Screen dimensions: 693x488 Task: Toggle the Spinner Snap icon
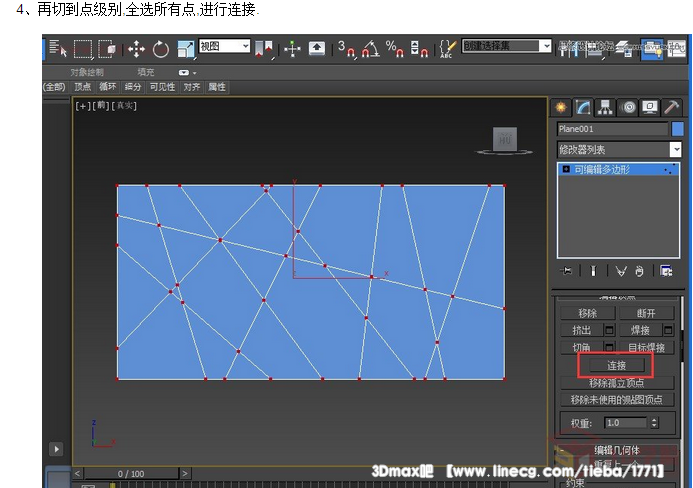tap(419, 49)
